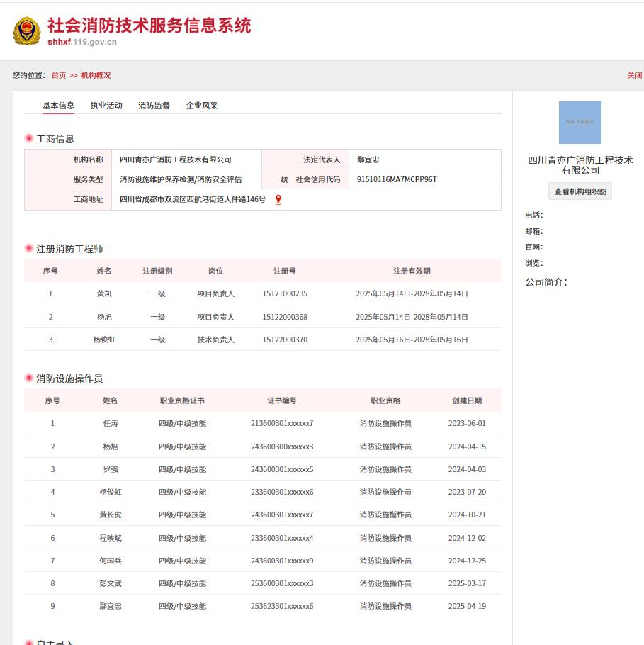Image resolution: width=644 pixels, height=645 pixels.
Task: Click the fire service emblem logo
Action: tap(26, 31)
